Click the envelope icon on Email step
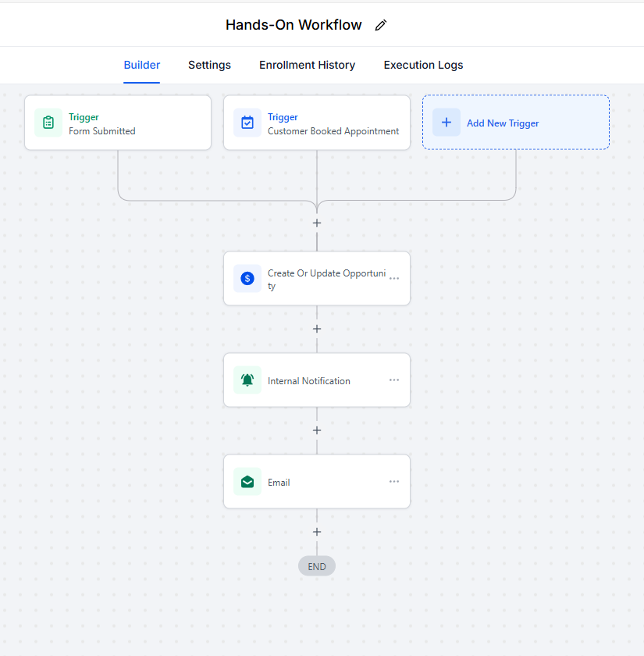This screenshot has height=656, width=644. pyautogui.click(x=247, y=482)
